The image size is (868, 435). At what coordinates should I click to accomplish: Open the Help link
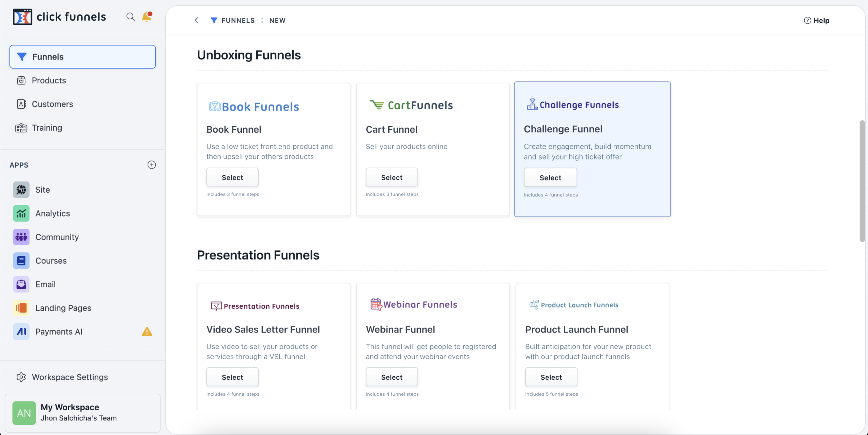coord(816,20)
